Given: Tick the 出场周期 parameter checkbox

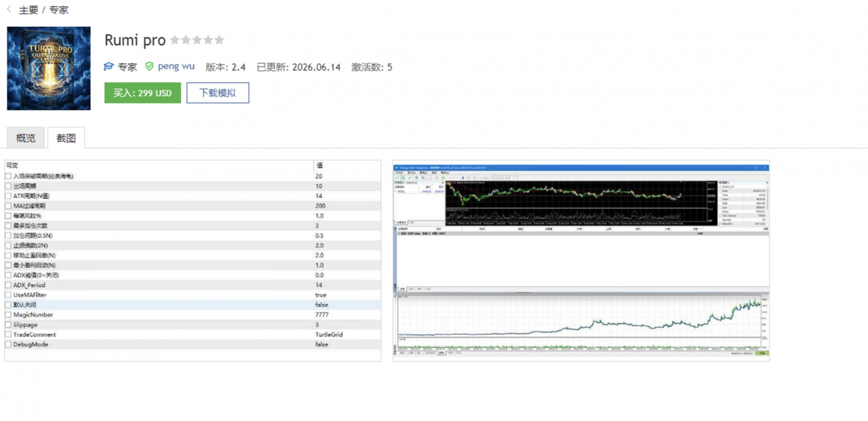Looking at the screenshot, I should pyautogui.click(x=9, y=186).
